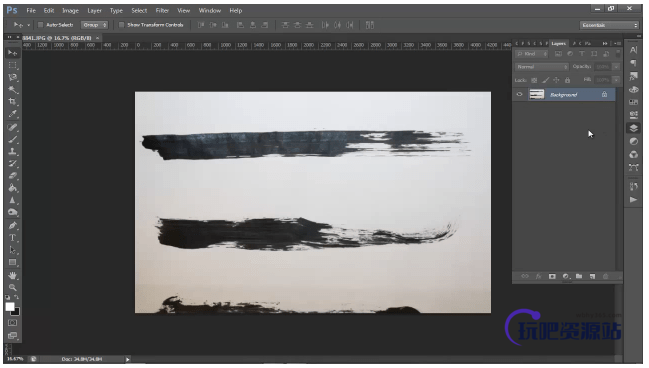Create new adjustment layer
This screenshot has height=368, width=649.
566,276
